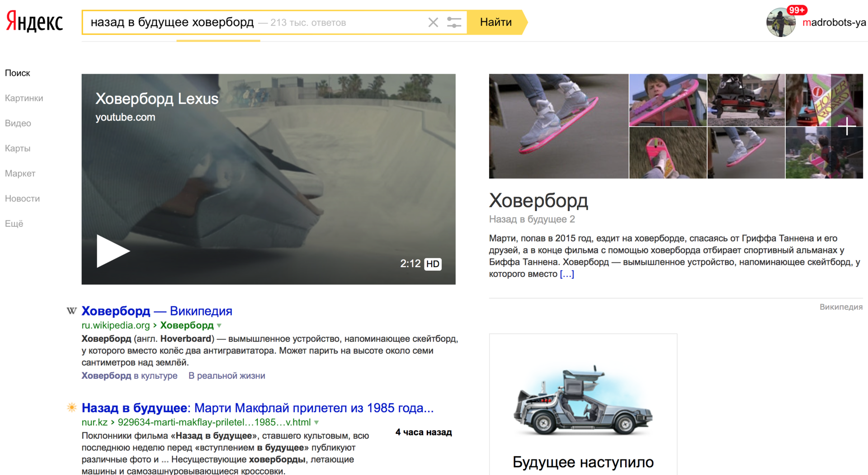
Task: Open Marty holding pink hoverboard thumbnail
Action: tap(668, 100)
